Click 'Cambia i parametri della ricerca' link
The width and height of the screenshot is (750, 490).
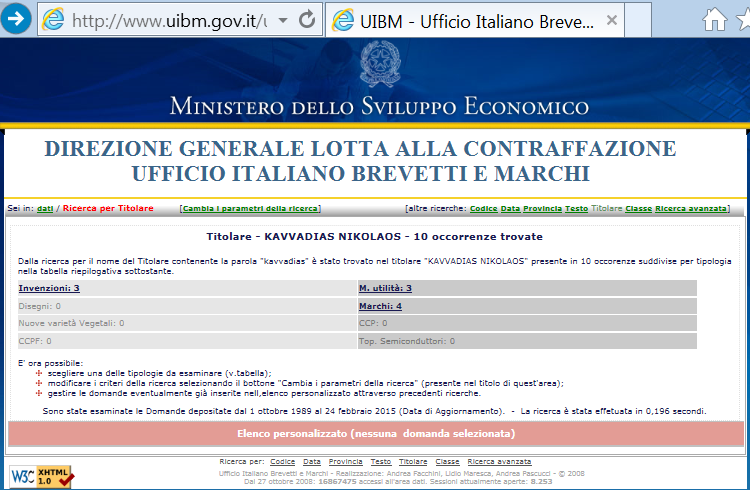[250, 209]
